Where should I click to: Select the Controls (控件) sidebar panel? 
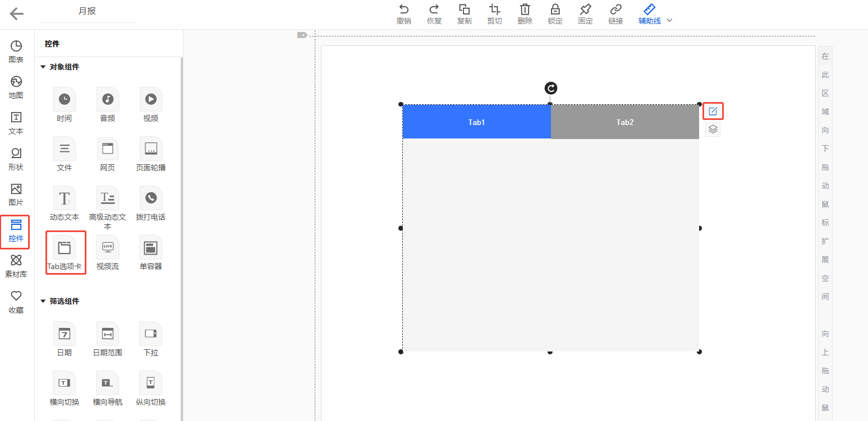pyautogui.click(x=16, y=232)
